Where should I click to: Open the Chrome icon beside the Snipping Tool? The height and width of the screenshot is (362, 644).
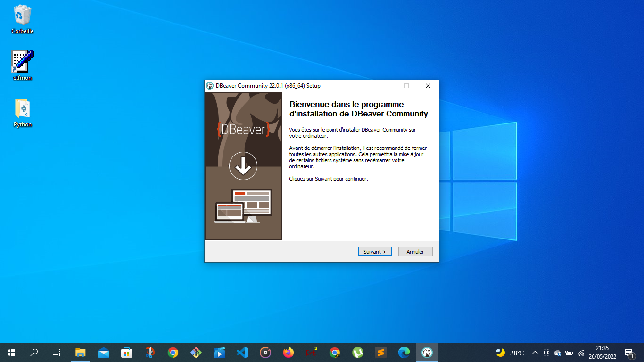click(x=173, y=353)
